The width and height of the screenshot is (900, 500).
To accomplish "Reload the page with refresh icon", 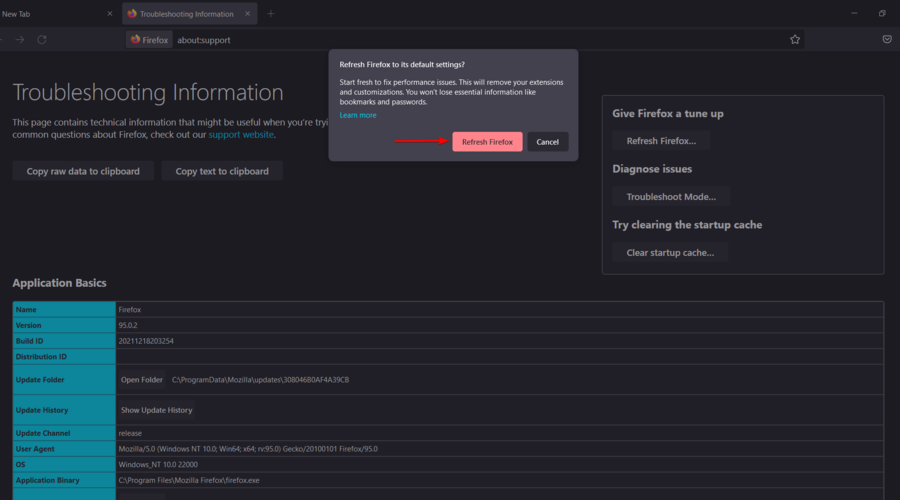I will (x=42, y=40).
